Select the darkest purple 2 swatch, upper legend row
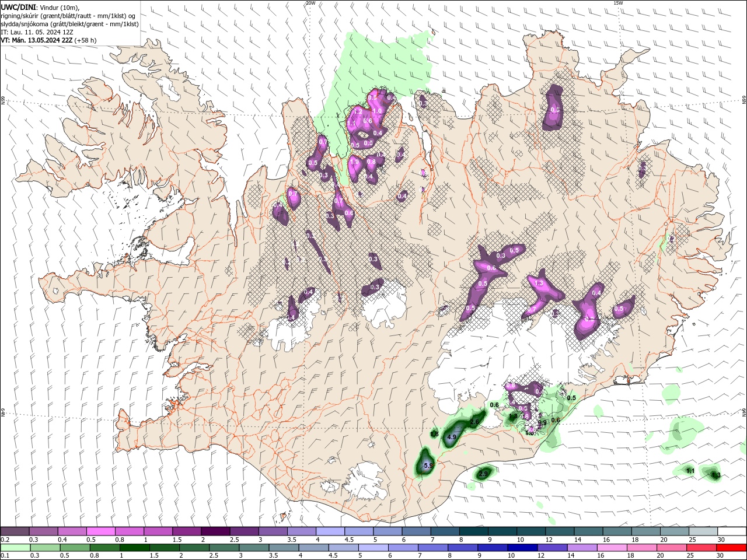This screenshot has width=747, height=560. [x=215, y=531]
